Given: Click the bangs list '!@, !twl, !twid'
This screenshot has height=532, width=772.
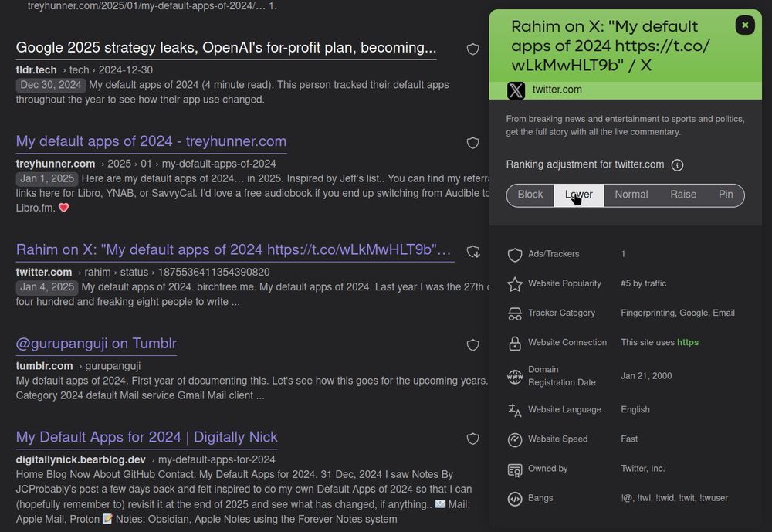Looking at the screenshot, I should (674, 498).
